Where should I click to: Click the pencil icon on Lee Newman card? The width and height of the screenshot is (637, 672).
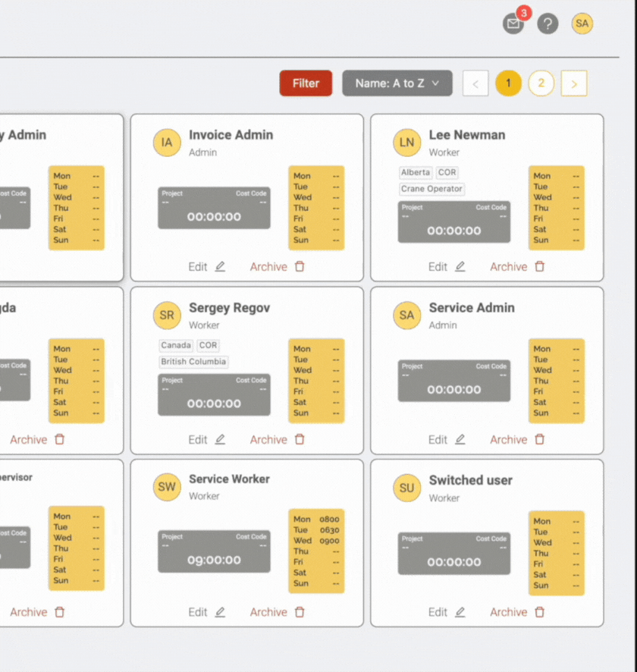[x=460, y=266]
